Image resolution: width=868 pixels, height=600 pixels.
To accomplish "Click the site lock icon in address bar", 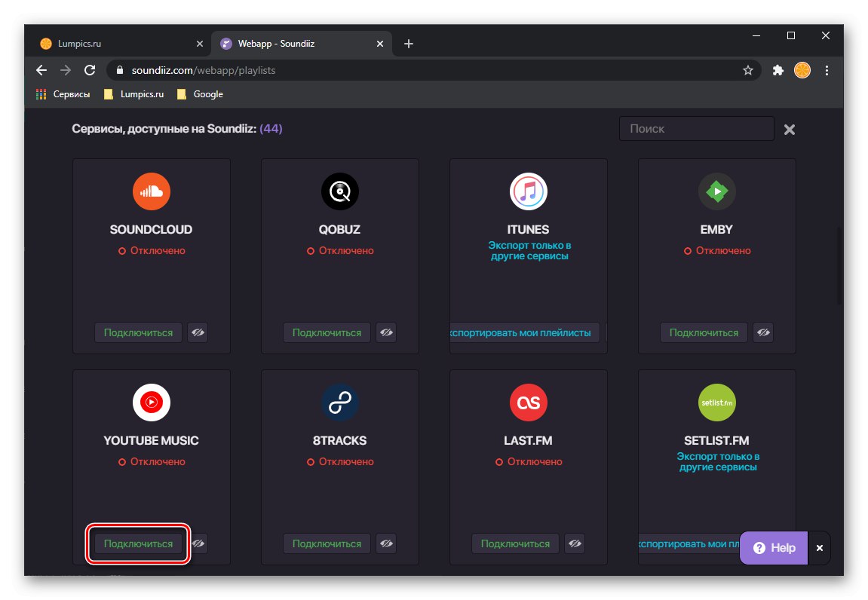I will [119, 70].
